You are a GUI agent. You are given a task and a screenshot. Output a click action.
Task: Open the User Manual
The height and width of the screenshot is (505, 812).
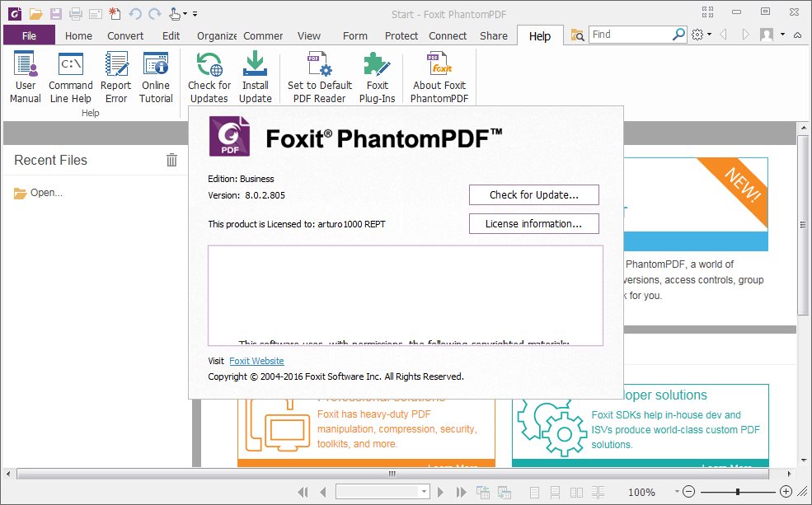point(26,77)
